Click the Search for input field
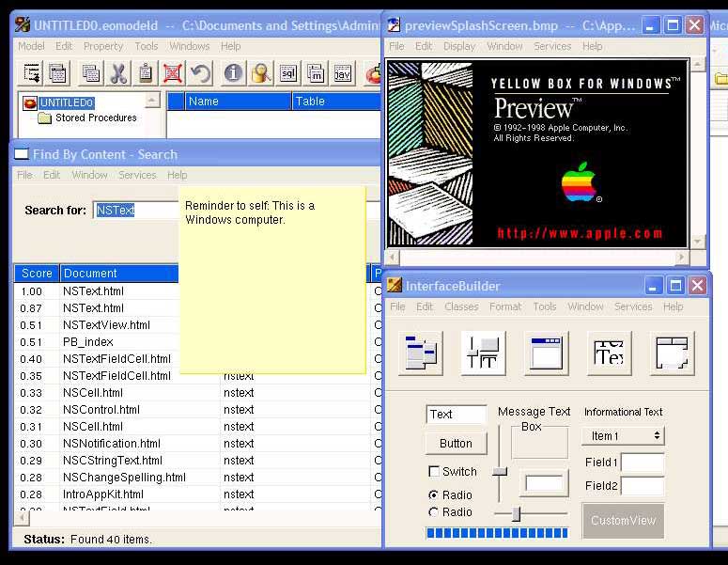Viewport: 728px width, 565px height. 135,210
